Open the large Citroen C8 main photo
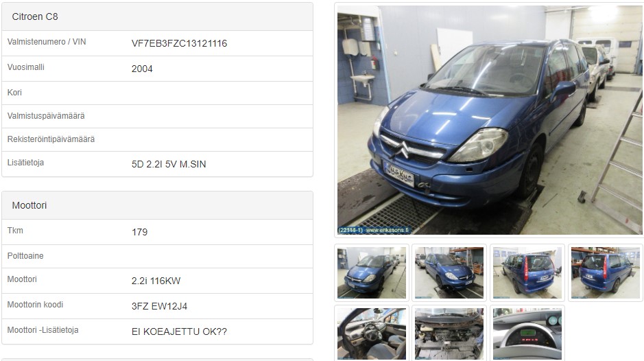Image resolution: width=644 pixels, height=361 pixels. coord(490,120)
